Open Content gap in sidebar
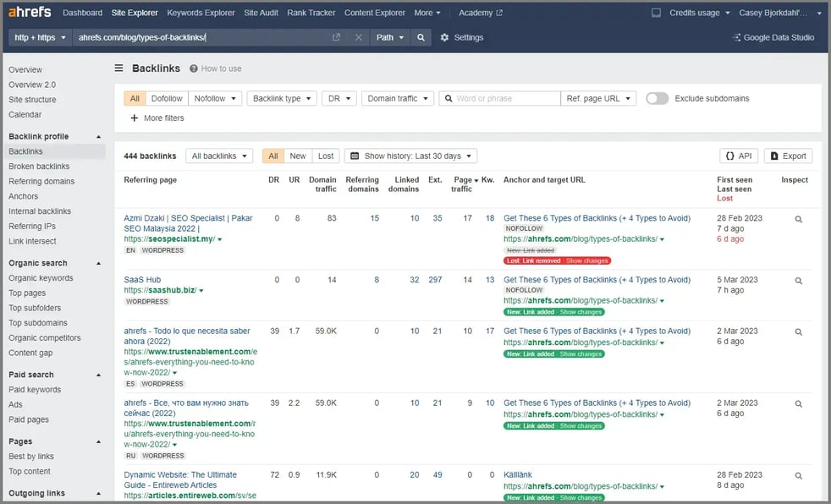 point(30,353)
